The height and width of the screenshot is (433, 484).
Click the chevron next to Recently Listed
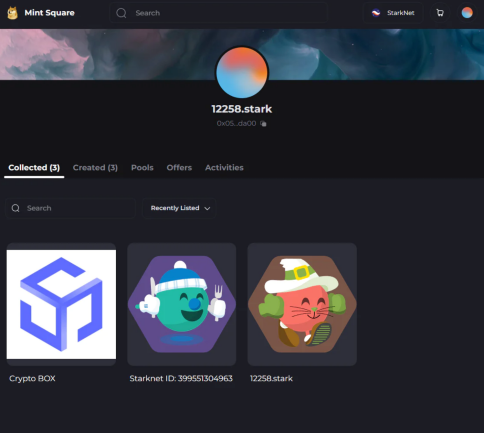[x=207, y=209]
